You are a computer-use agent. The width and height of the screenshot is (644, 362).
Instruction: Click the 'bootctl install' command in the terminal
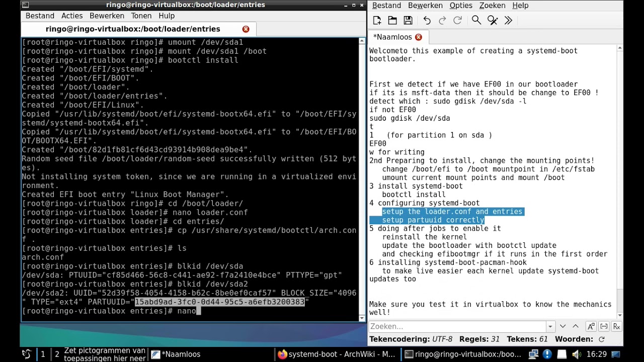click(203, 60)
